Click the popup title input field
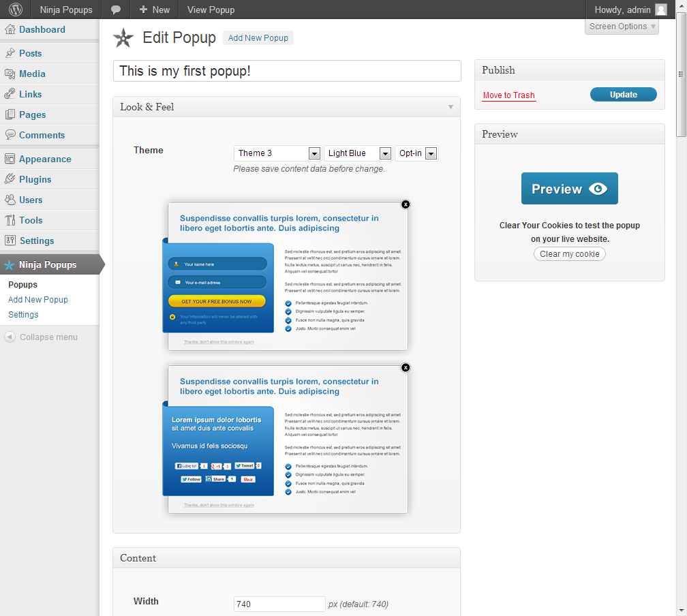The image size is (687, 616). click(x=287, y=71)
